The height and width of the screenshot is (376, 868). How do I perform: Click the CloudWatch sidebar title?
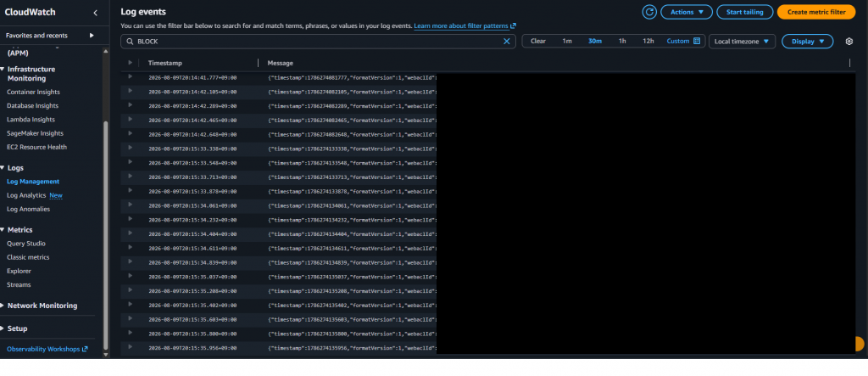(30, 12)
